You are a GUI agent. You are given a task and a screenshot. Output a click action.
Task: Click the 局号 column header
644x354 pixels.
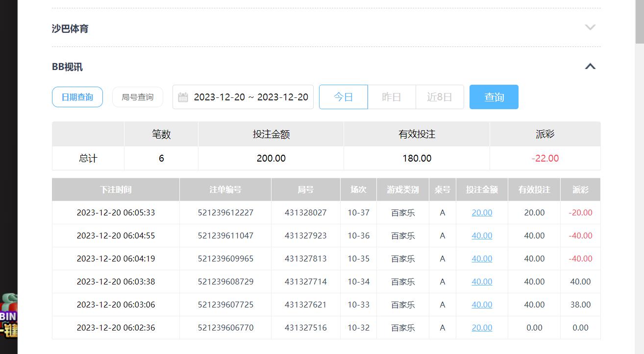[x=306, y=189]
